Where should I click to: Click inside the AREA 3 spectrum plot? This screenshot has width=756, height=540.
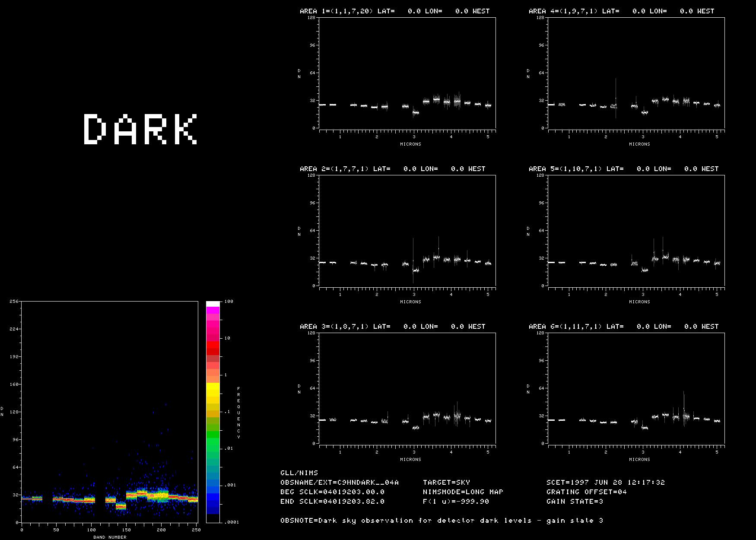[x=407, y=388]
